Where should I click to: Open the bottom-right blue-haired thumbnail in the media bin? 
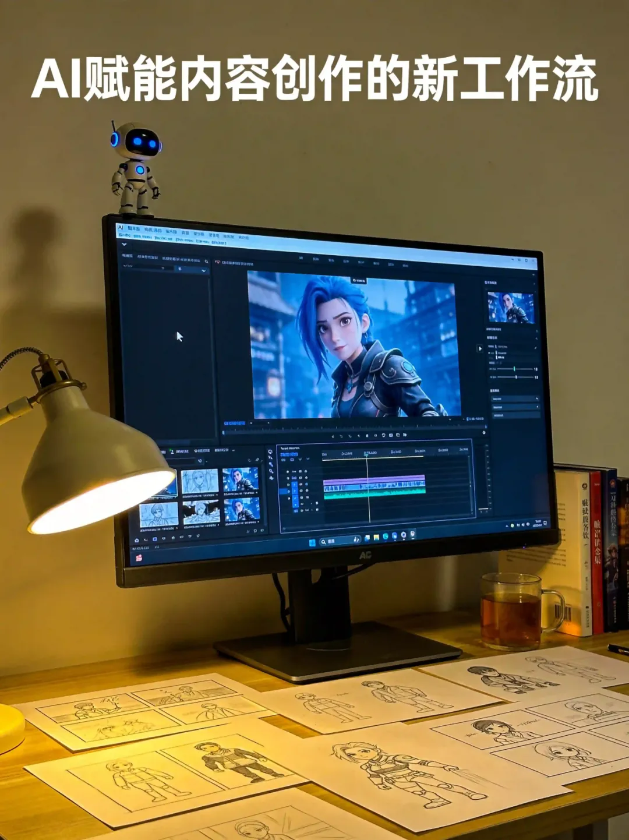point(241,510)
